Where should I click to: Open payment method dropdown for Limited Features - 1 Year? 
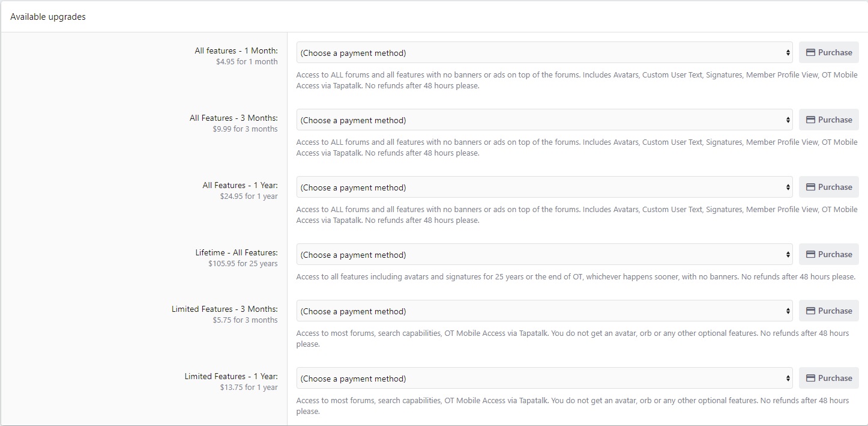(x=544, y=379)
